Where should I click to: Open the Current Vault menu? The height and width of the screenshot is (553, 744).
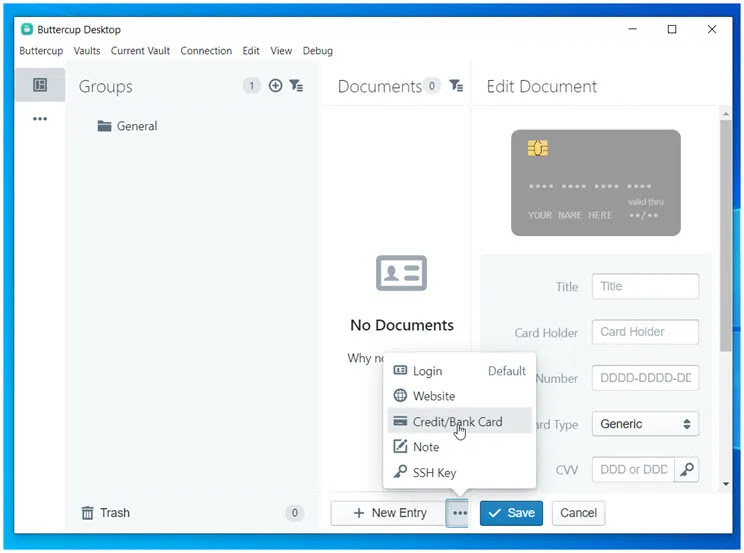140,51
